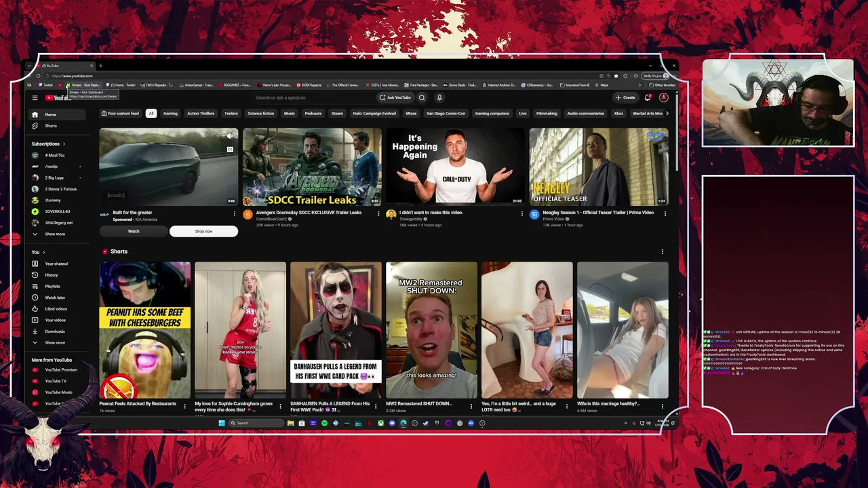Open the Shorts shelf three-dot menu

(x=663, y=251)
